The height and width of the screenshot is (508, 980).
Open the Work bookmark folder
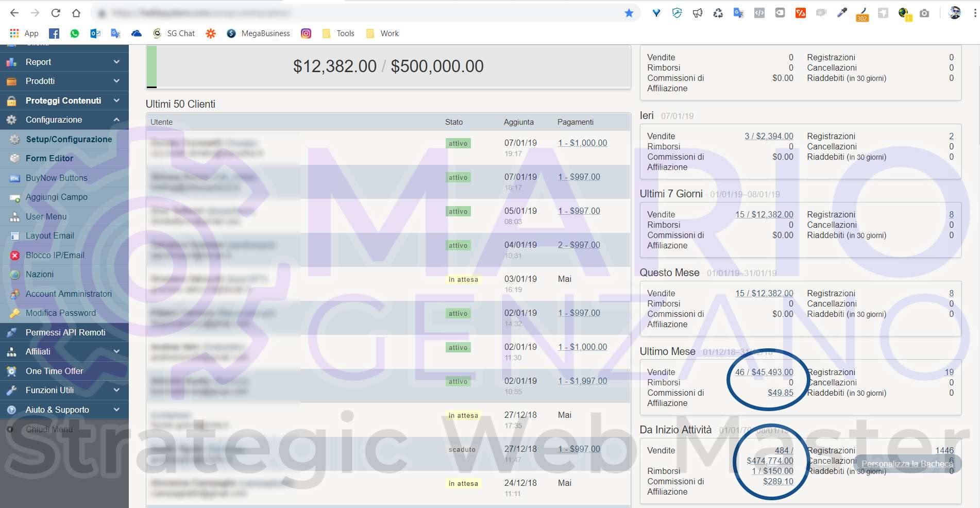point(382,33)
